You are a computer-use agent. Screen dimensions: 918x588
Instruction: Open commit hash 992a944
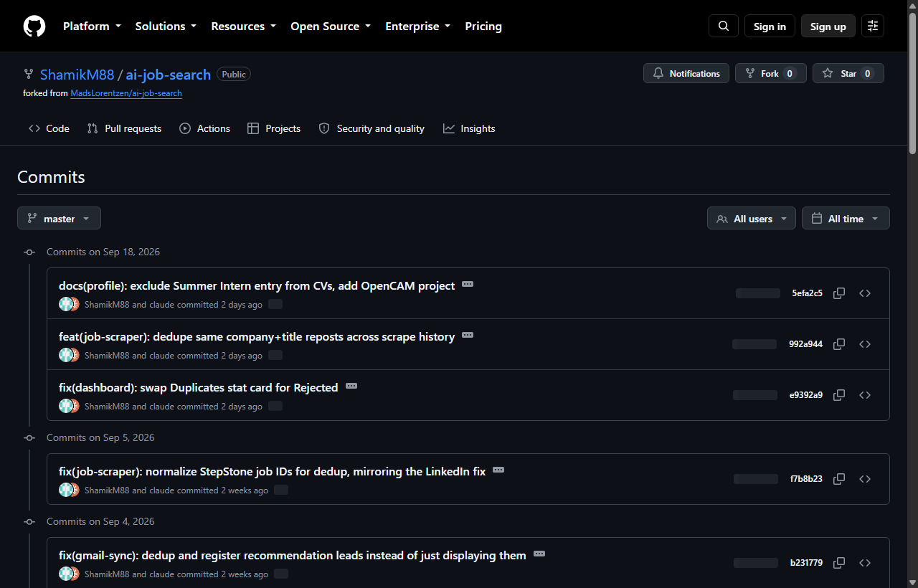pos(805,344)
